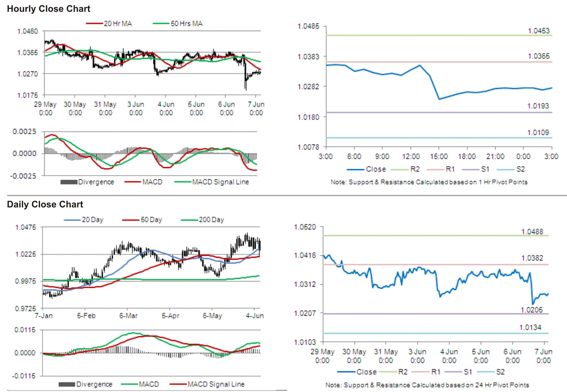Viewport: 567px width, 392px height.
Task: Click daily pivot y-axis label 1.0103
Action: pos(305,342)
